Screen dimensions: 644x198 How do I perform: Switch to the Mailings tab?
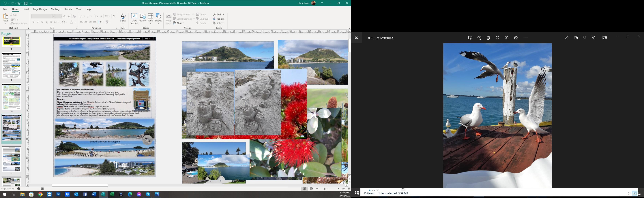point(55,9)
